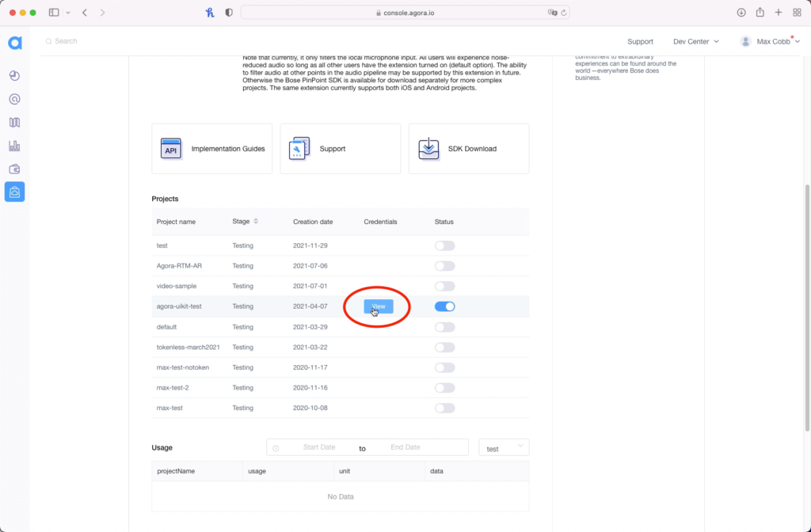The width and height of the screenshot is (811, 532).
Task: Click the translate icon in address bar
Action: [552, 13]
